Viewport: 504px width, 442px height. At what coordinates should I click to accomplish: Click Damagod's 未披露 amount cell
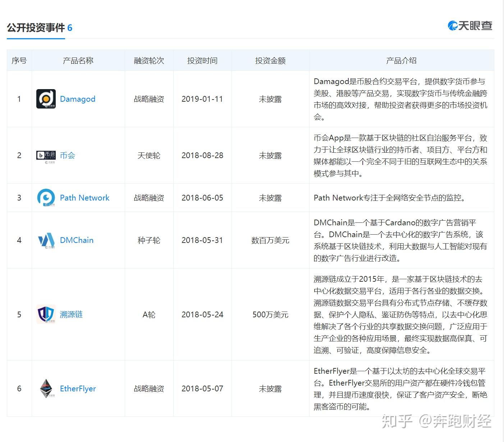click(x=270, y=99)
